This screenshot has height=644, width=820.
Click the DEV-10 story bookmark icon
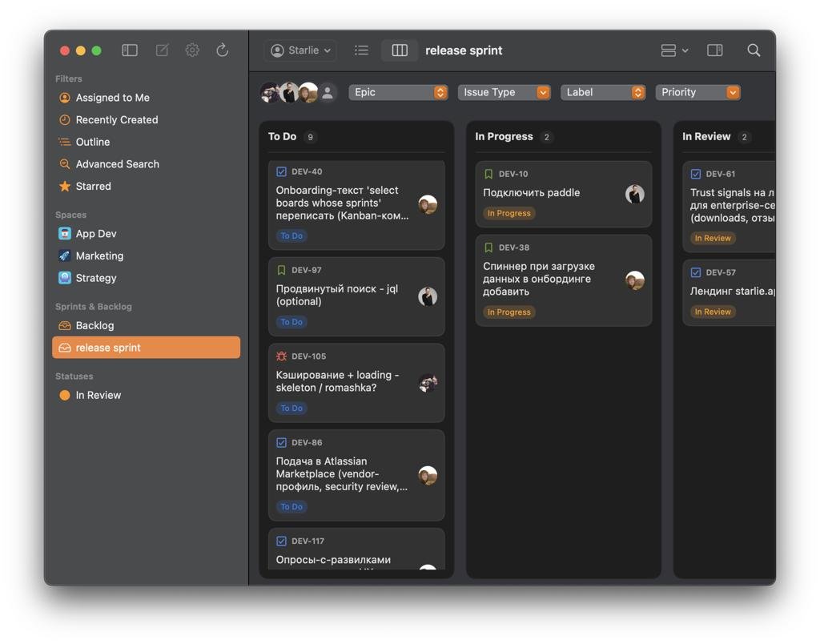coord(488,174)
